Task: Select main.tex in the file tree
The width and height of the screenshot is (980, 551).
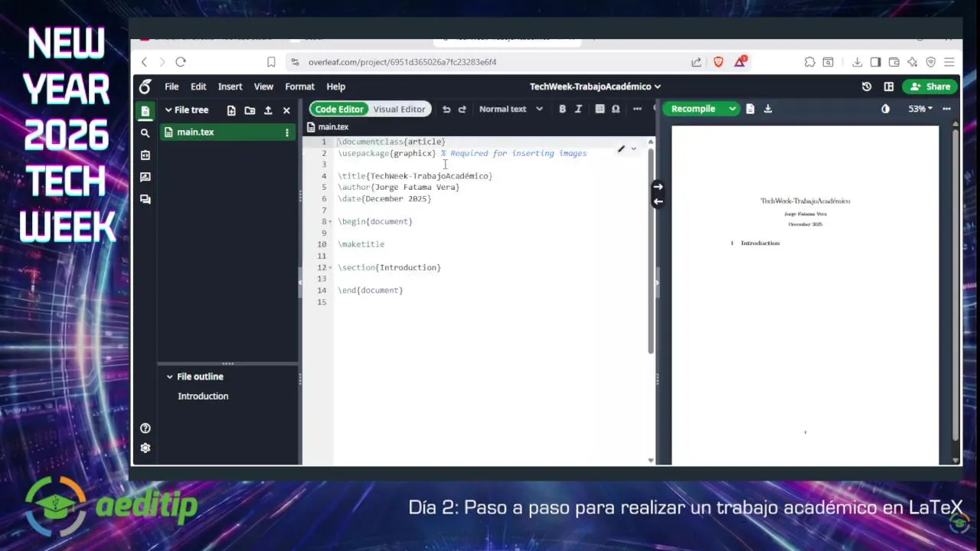Action: click(x=228, y=132)
